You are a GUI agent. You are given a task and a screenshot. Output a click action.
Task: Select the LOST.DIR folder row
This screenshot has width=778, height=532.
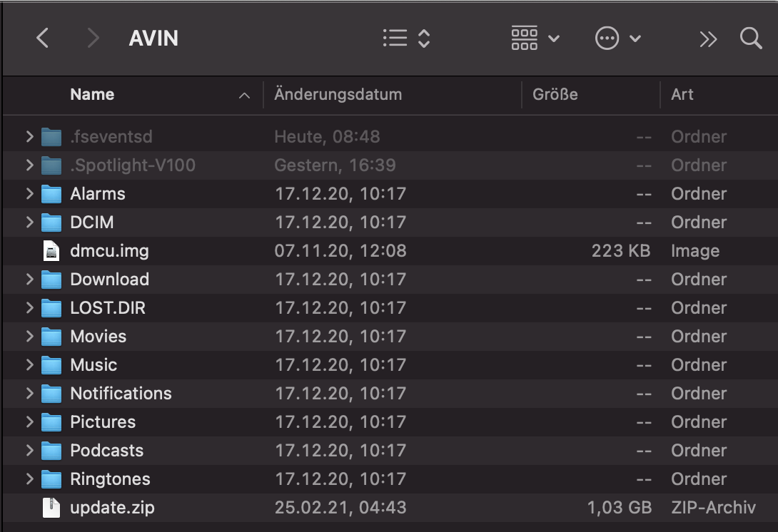click(x=390, y=308)
